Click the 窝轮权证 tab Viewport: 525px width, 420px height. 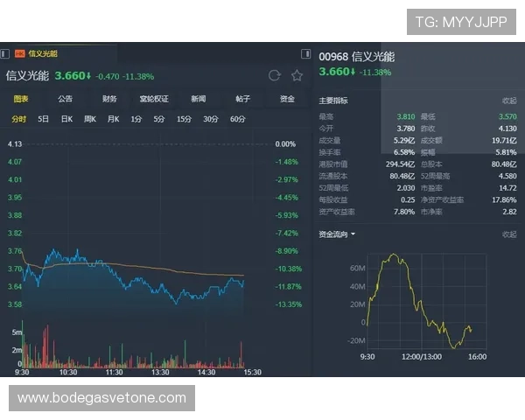click(154, 99)
